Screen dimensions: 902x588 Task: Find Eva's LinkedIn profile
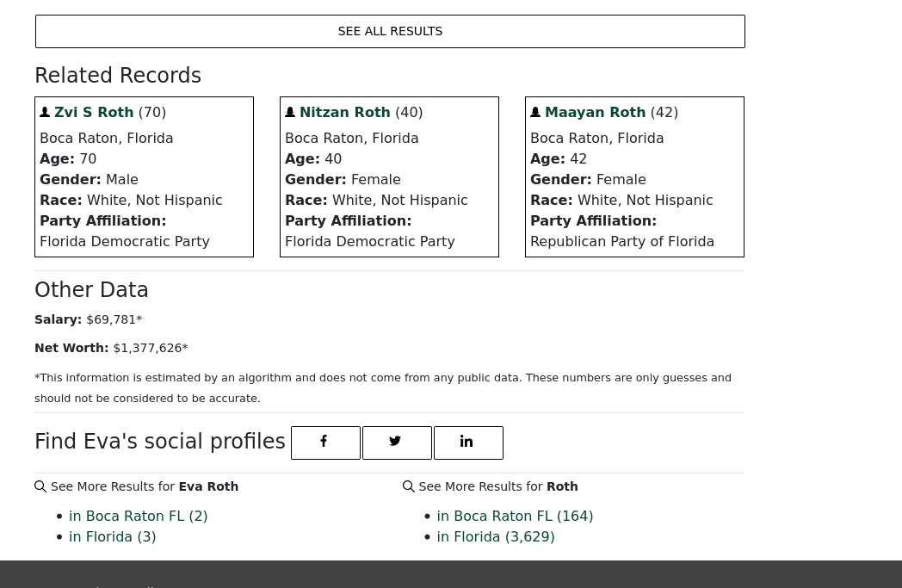[468, 443]
